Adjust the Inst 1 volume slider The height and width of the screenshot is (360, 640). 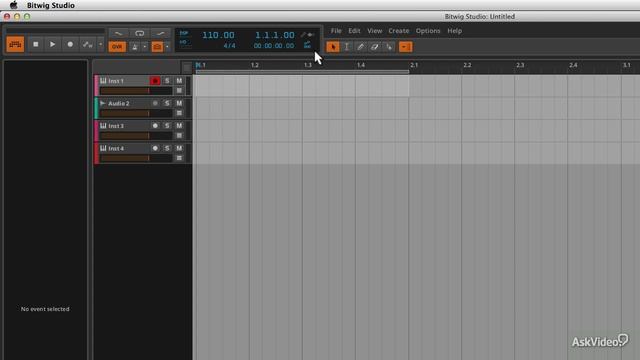coord(136,91)
